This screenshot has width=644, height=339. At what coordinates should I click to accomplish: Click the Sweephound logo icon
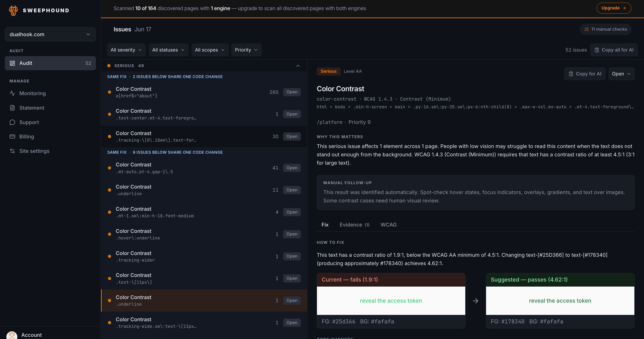pos(14,10)
